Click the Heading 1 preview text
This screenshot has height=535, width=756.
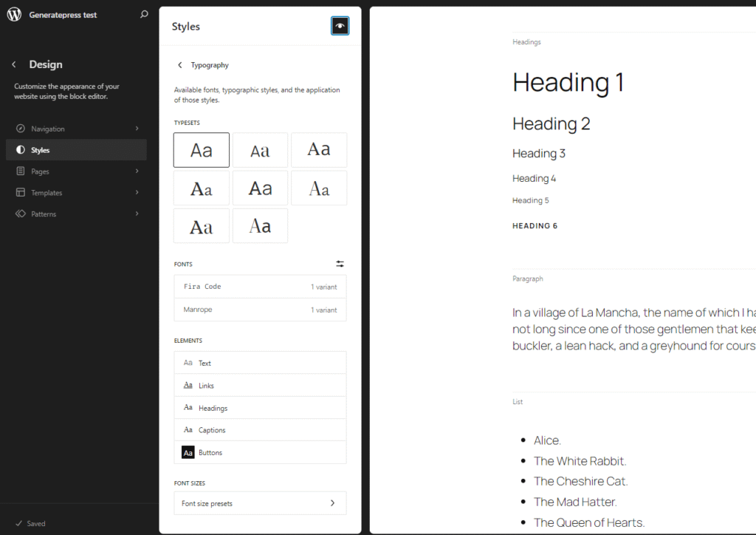[568, 82]
